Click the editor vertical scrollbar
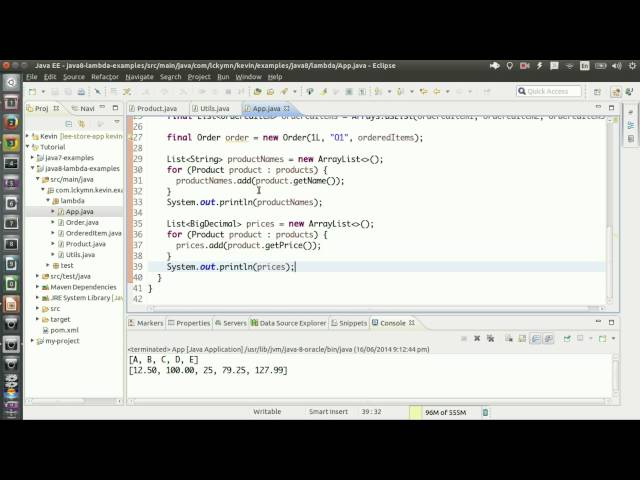Image resolution: width=640 pixels, height=480 pixels. tap(610, 210)
